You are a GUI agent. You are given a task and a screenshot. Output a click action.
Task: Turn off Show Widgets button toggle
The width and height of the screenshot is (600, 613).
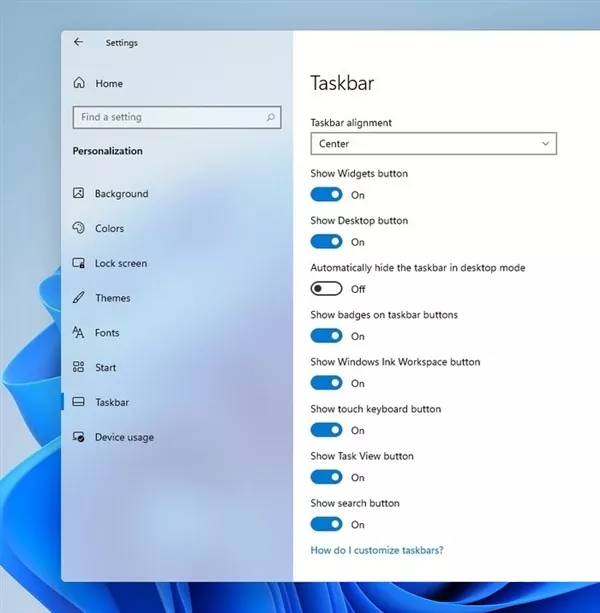(x=326, y=195)
